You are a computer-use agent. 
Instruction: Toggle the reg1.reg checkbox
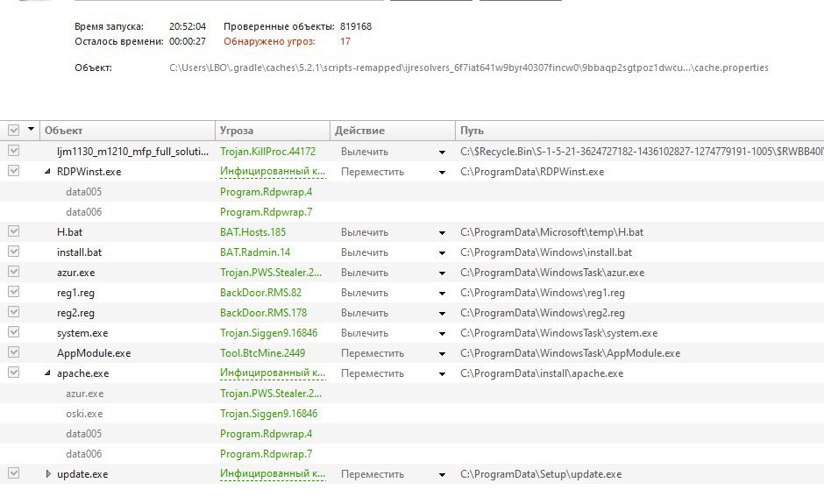(14, 292)
